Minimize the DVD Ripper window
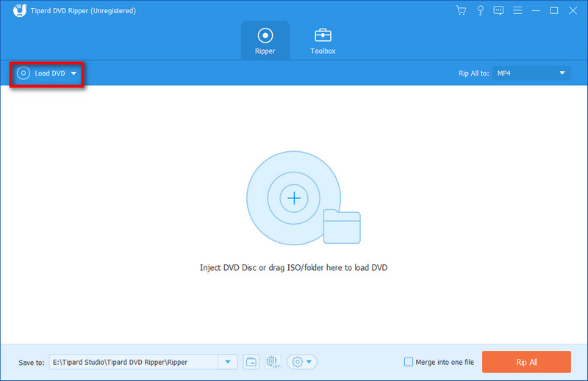 coord(536,10)
